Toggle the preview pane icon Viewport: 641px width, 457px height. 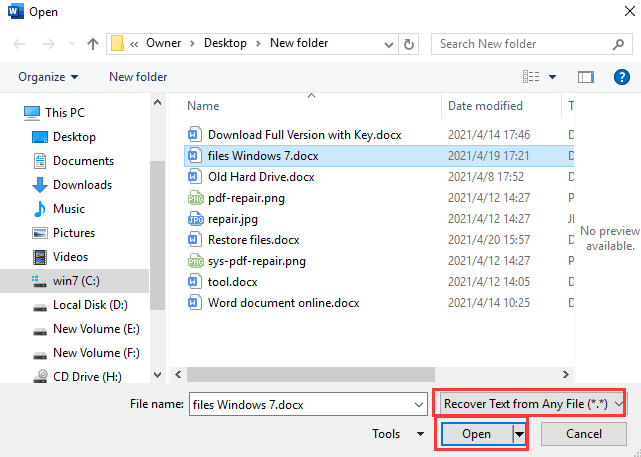pyautogui.click(x=587, y=77)
